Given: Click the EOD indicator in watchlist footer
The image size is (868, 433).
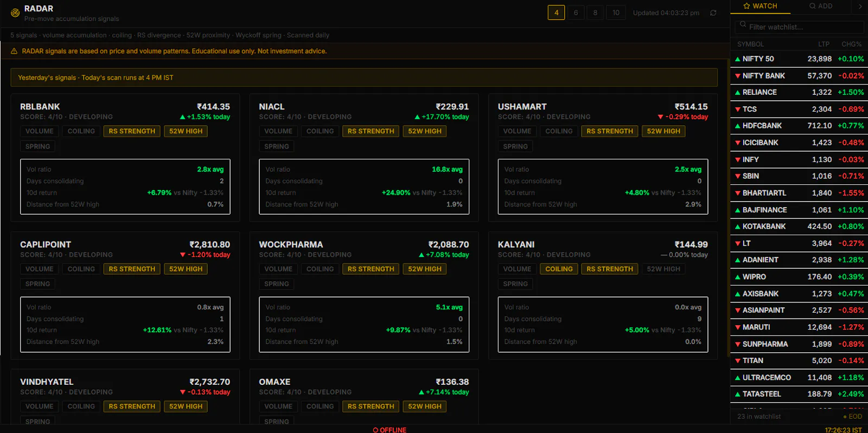Looking at the screenshot, I should (x=852, y=417).
